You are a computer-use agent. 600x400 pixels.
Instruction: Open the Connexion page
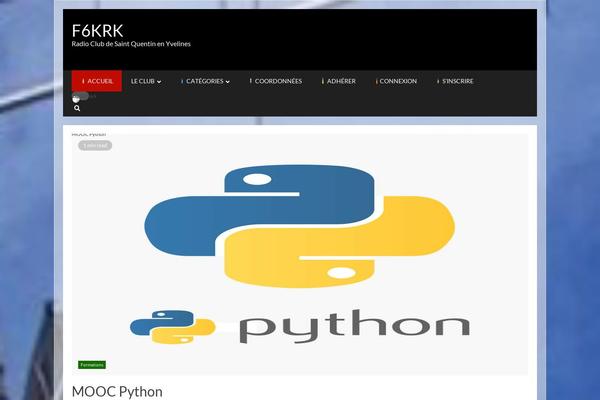coord(396,81)
